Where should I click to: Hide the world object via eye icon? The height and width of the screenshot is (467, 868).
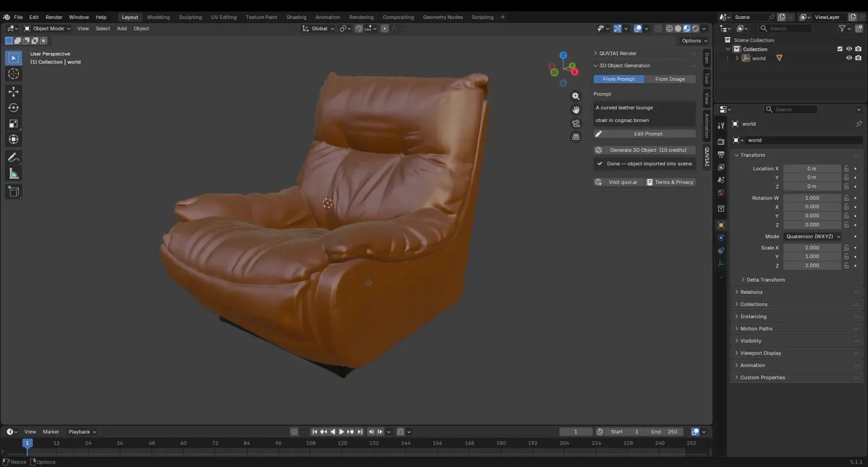click(849, 58)
